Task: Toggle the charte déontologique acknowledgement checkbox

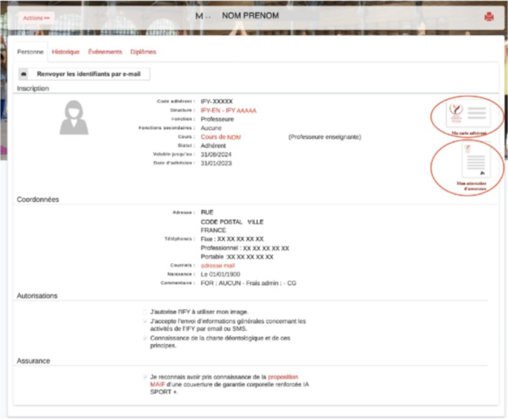Action: coord(145,338)
